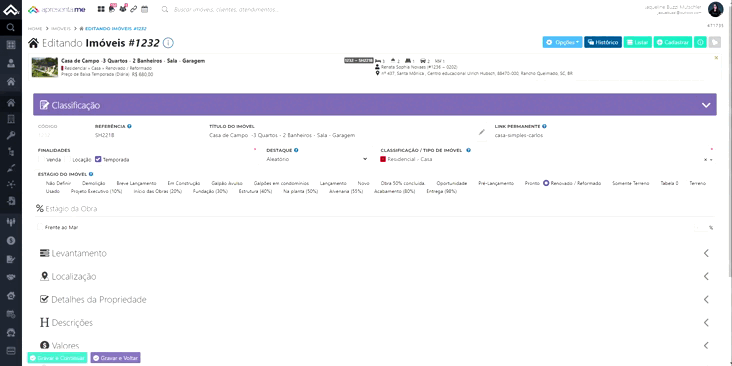
Task: Expand the Detalhes da Propriedade section
Action: 373,299
